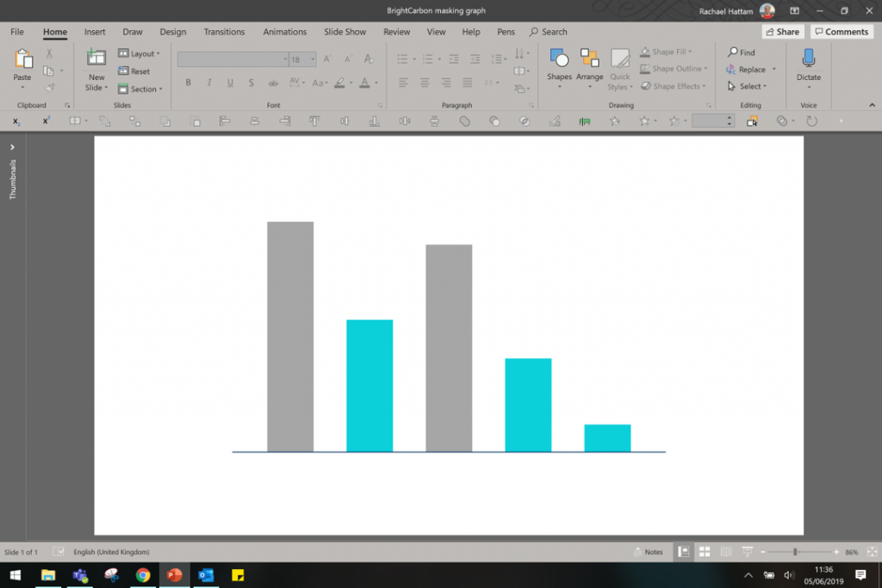This screenshot has height=588, width=882.
Task: Toggle italic formatting
Action: pos(208,83)
